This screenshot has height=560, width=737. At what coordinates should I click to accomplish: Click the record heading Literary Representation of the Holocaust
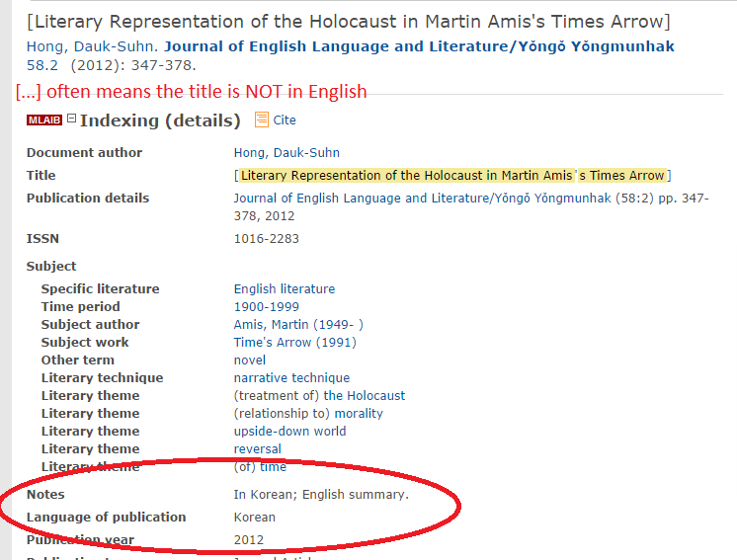click(x=349, y=22)
